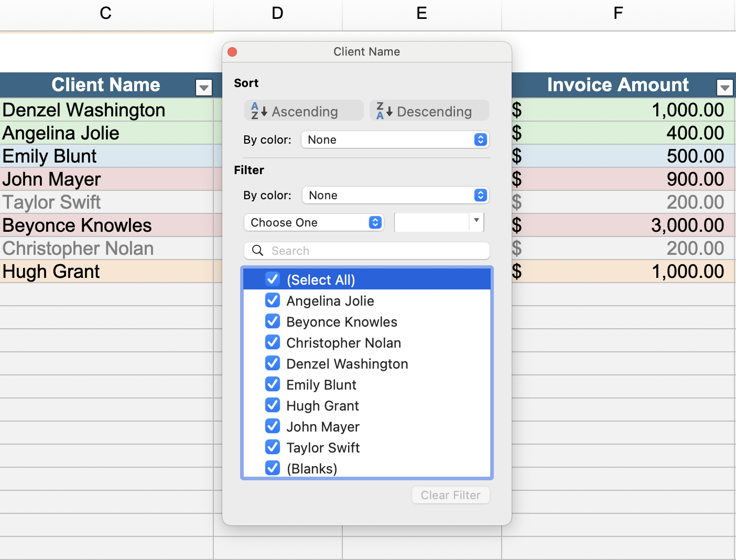Viewport: 736px width, 560px height.
Task: Click the Ascending sort button
Action: coord(304,111)
